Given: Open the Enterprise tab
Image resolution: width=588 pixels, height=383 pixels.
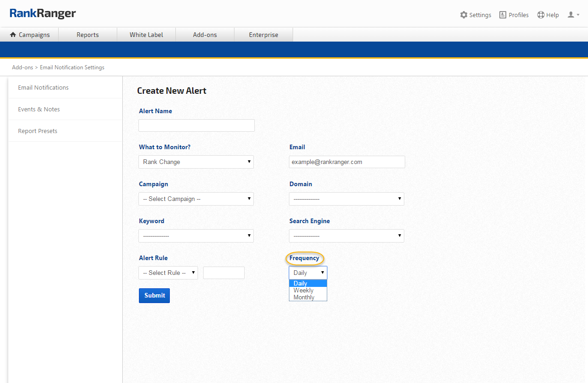Looking at the screenshot, I should (264, 35).
